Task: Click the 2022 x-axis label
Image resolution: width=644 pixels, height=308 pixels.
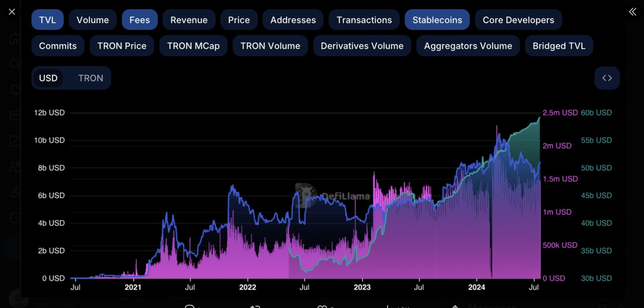Action: pos(248,287)
